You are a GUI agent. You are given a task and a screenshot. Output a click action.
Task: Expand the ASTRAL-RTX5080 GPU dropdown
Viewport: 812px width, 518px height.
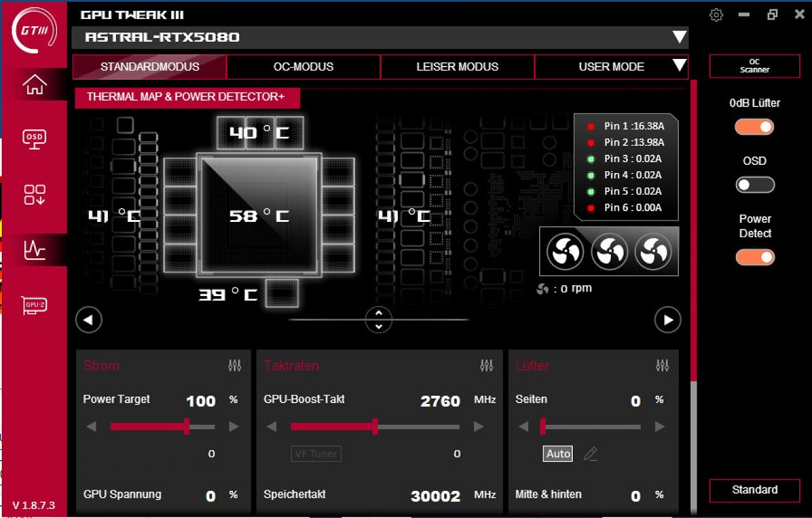click(x=679, y=37)
